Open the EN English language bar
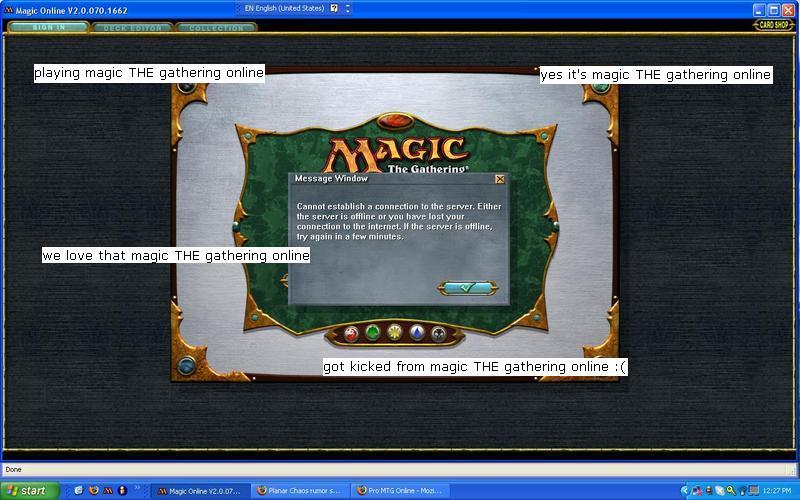This screenshot has height=500, width=800. coord(284,8)
